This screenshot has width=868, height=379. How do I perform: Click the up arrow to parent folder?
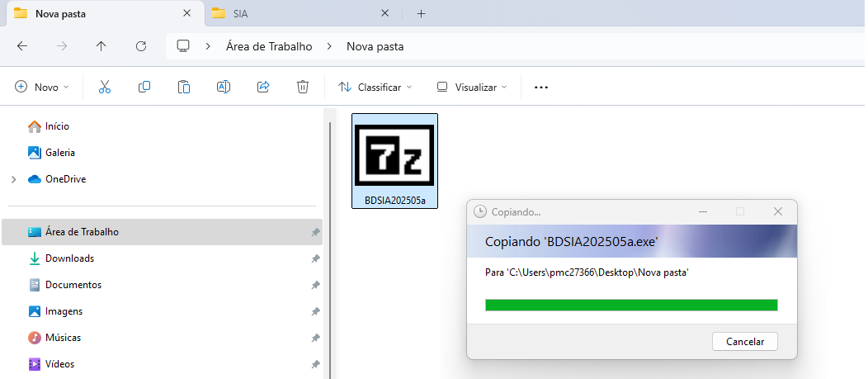tap(101, 46)
